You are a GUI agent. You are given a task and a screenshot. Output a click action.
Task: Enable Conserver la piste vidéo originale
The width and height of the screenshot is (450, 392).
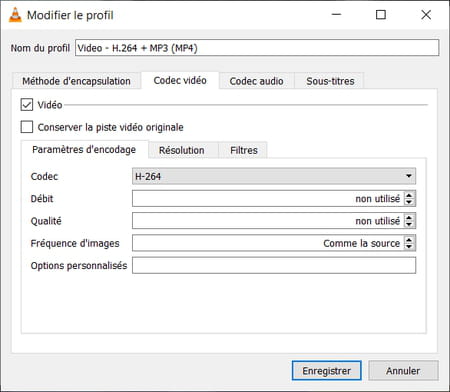27,127
